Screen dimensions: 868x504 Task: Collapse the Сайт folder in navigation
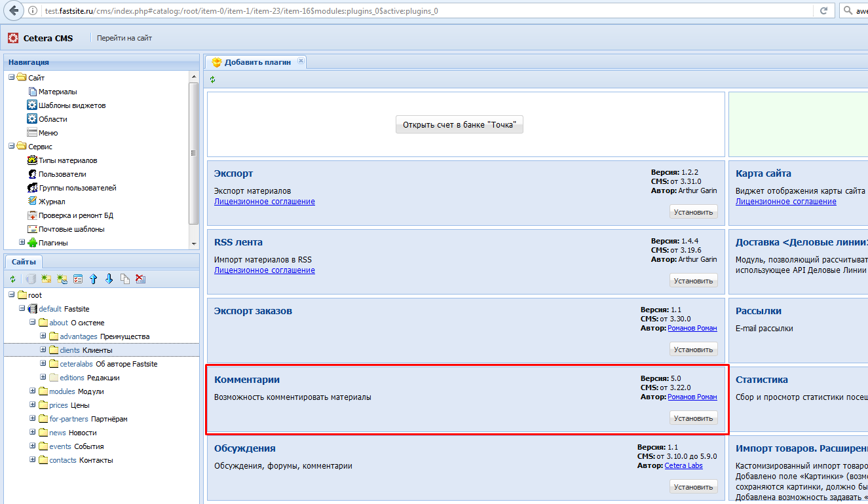click(11, 77)
